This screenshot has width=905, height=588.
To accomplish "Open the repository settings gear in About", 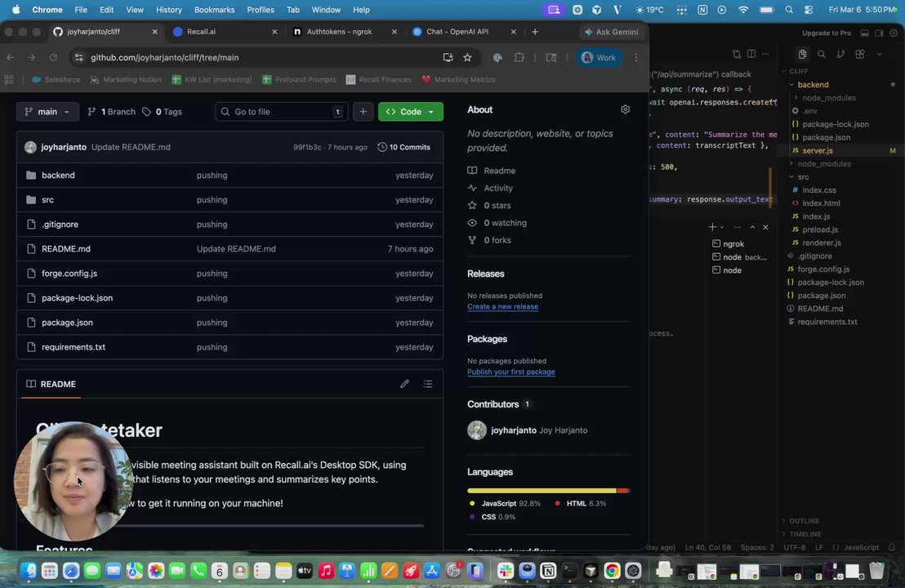I will [625, 109].
